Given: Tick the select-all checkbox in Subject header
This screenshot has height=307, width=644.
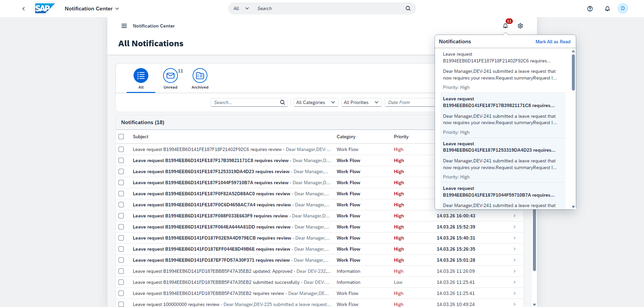Looking at the screenshot, I should click(121, 137).
